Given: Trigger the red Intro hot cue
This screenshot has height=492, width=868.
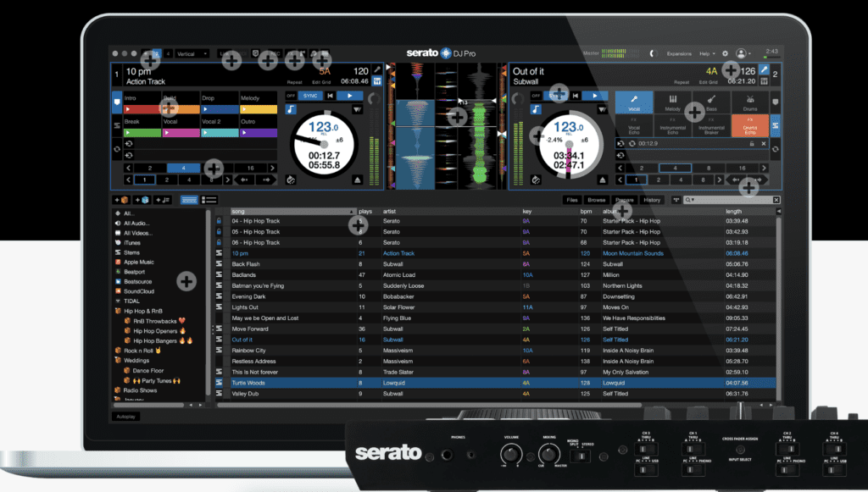Looking at the screenshot, I should click(x=142, y=109).
